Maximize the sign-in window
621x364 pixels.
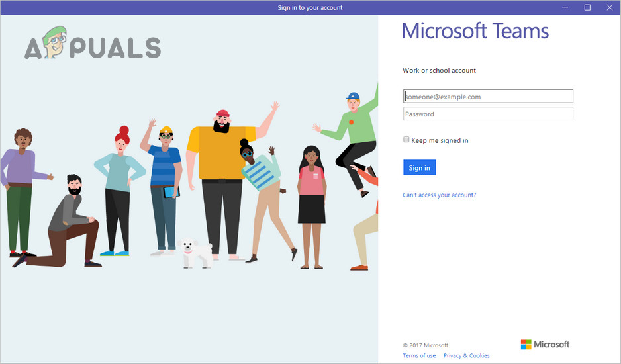tap(587, 7)
